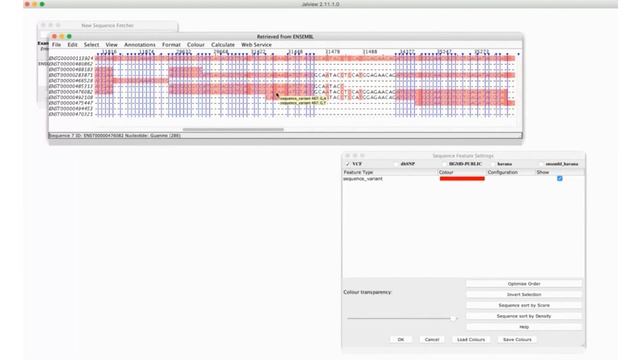Click the Feature Type column header

pos(390,172)
